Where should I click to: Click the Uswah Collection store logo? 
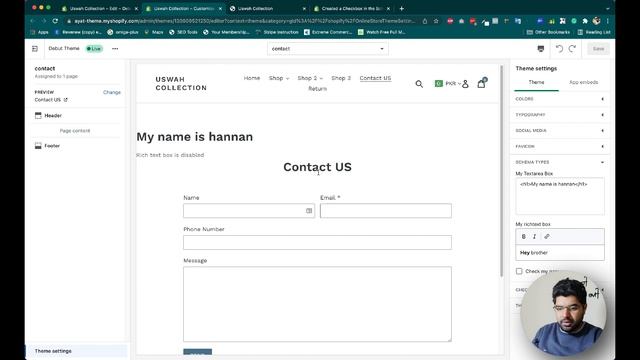(181, 83)
